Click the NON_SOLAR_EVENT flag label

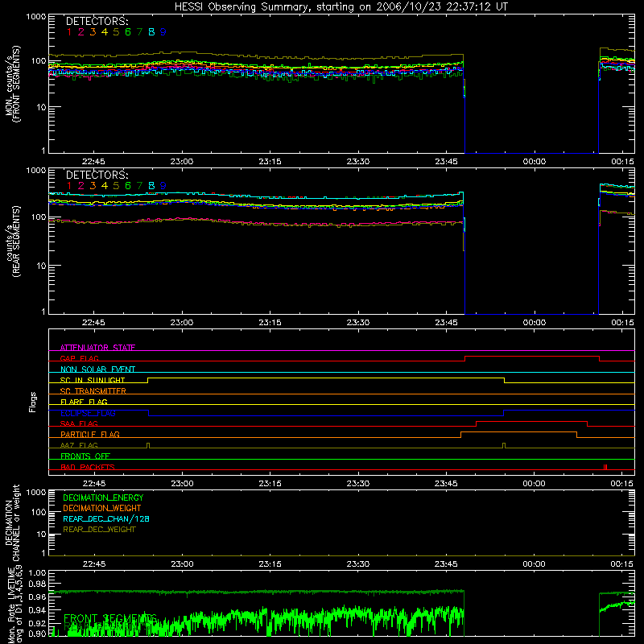click(x=97, y=369)
